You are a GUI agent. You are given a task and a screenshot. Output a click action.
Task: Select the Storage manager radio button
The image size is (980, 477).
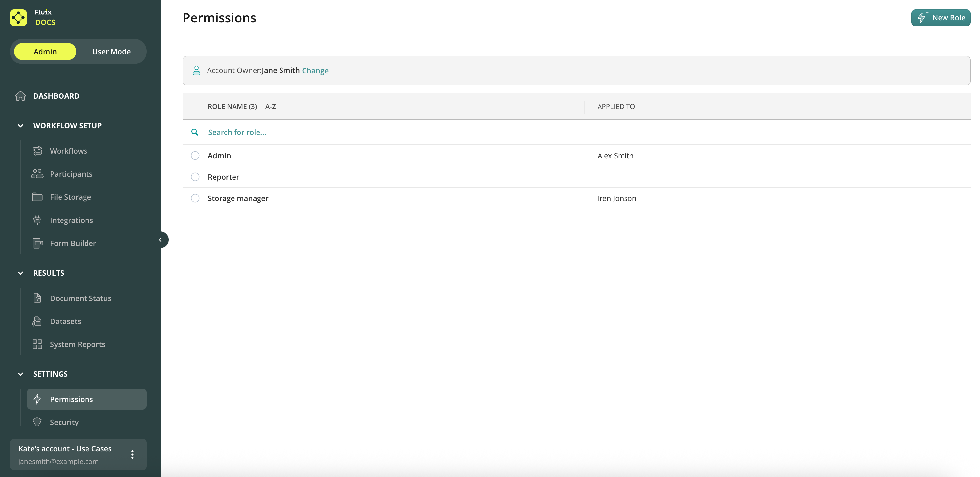pyautogui.click(x=195, y=198)
